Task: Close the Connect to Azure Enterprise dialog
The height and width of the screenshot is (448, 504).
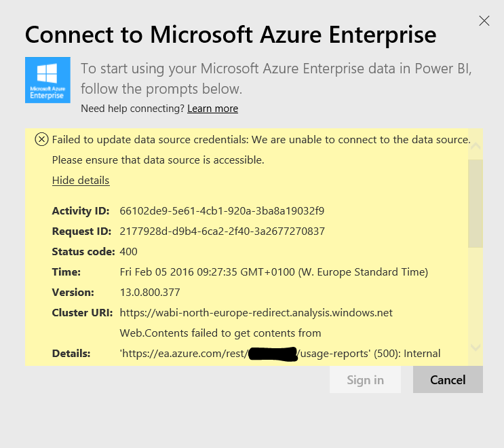Action: (x=484, y=21)
